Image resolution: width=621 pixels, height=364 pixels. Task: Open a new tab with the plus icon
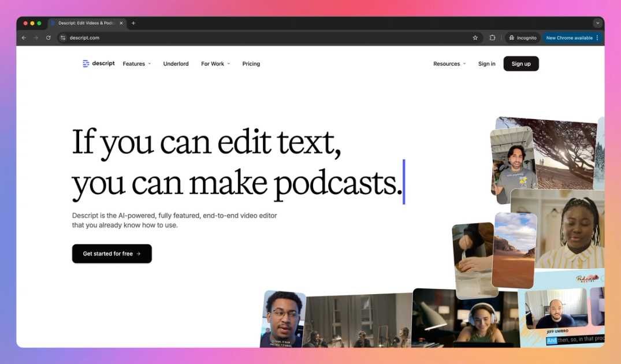click(133, 23)
